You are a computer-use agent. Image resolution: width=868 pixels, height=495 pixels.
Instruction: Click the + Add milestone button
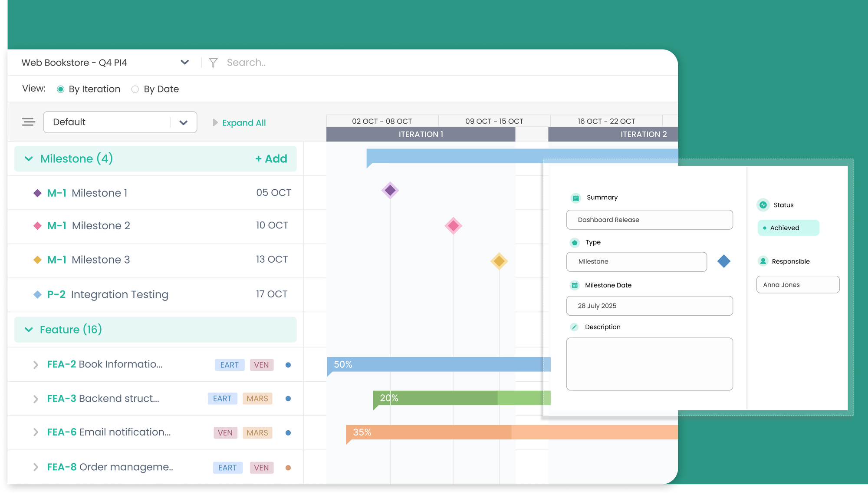pyautogui.click(x=271, y=159)
